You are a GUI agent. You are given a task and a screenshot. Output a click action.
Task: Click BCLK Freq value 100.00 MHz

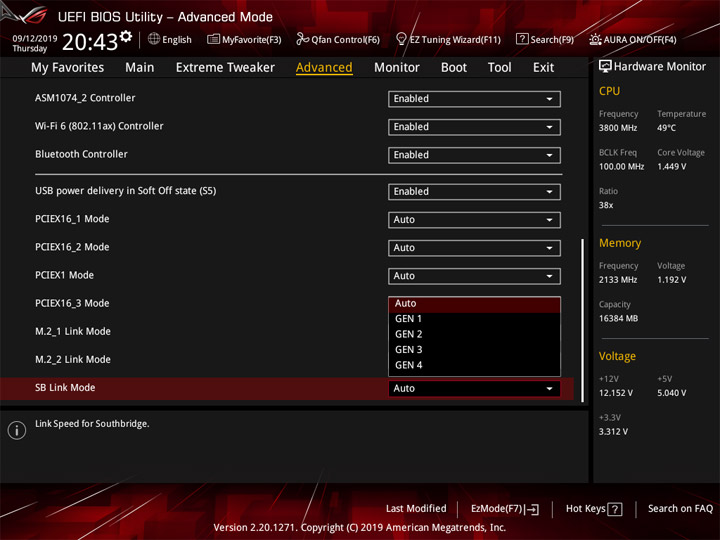click(x=621, y=167)
